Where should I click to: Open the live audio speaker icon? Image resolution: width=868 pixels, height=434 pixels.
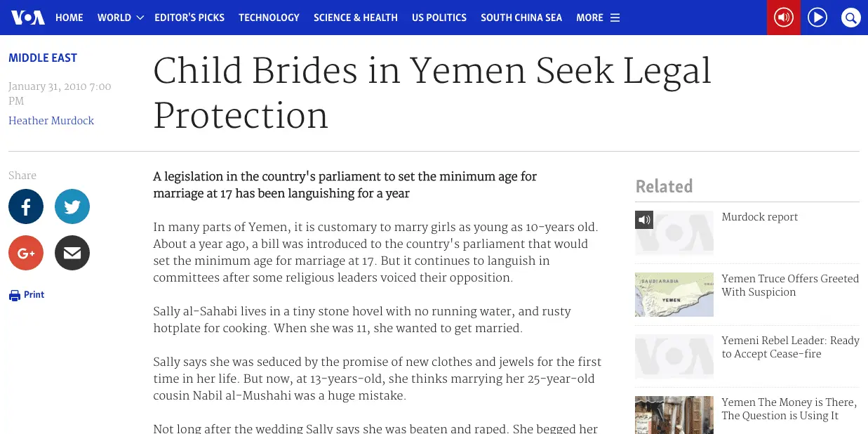coord(783,18)
